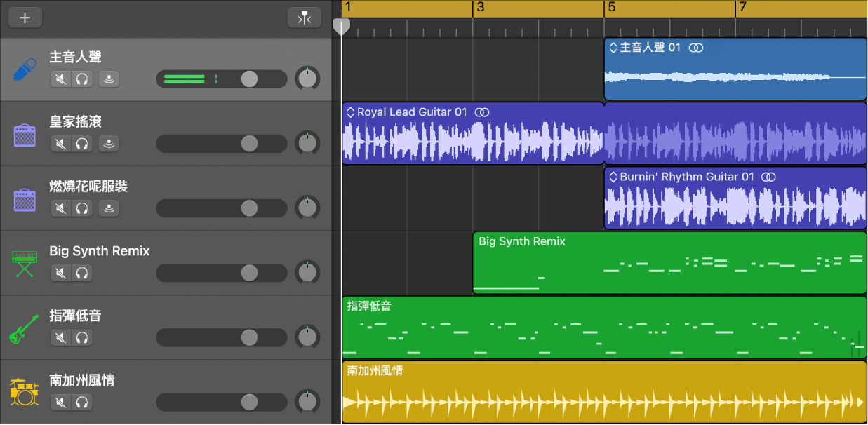Click the bass guitar icon of 指彈低音
Screen dimensions: 868x425
pyautogui.click(x=25, y=328)
